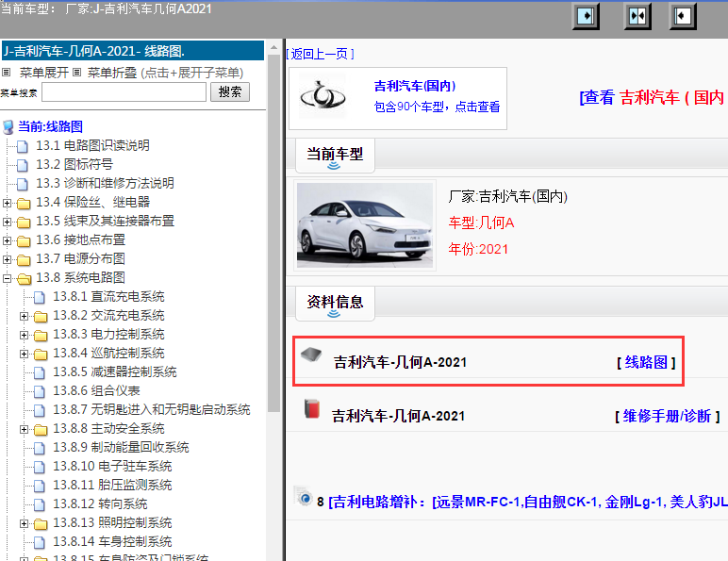Click the white 几何A car thumbnail

pyautogui.click(x=365, y=225)
